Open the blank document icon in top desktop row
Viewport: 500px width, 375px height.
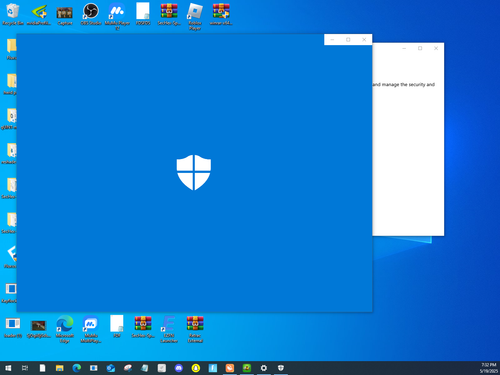coord(143,14)
